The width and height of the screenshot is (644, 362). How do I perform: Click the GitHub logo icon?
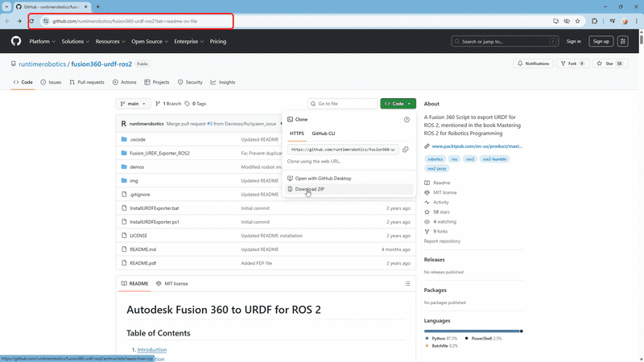(x=16, y=41)
